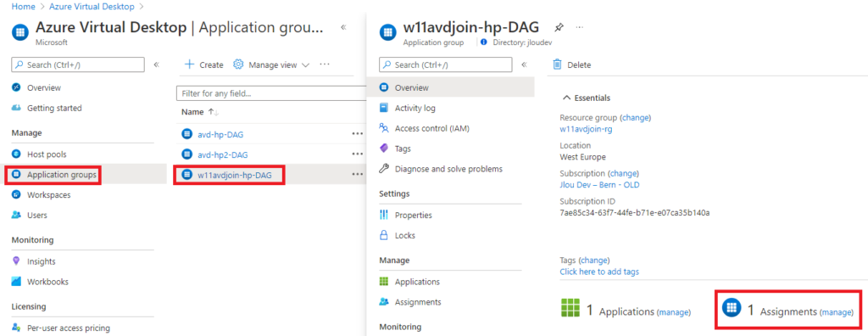Open the w11avdjoin-hp-DAG row ellipsis menu
The width and height of the screenshot is (868, 336).
(x=357, y=174)
